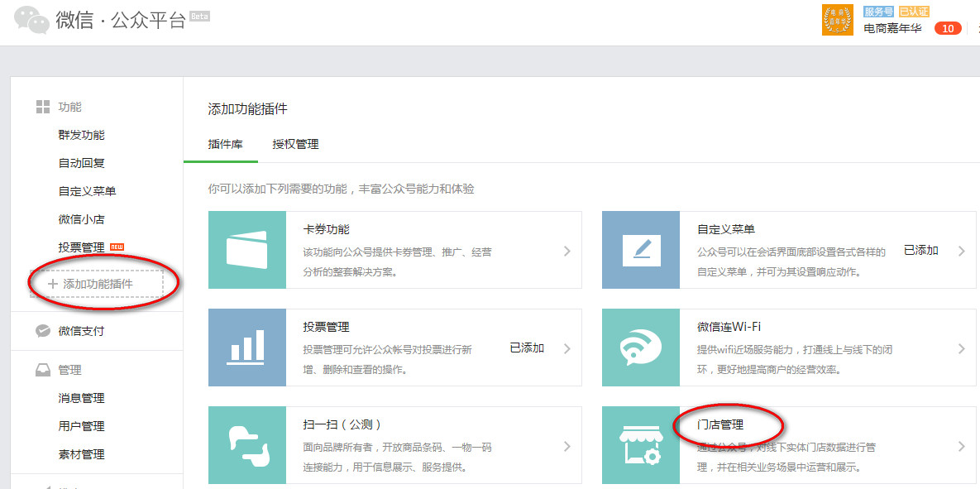Click the 卡券功能 card icon tile
980x489 pixels.
click(x=247, y=250)
